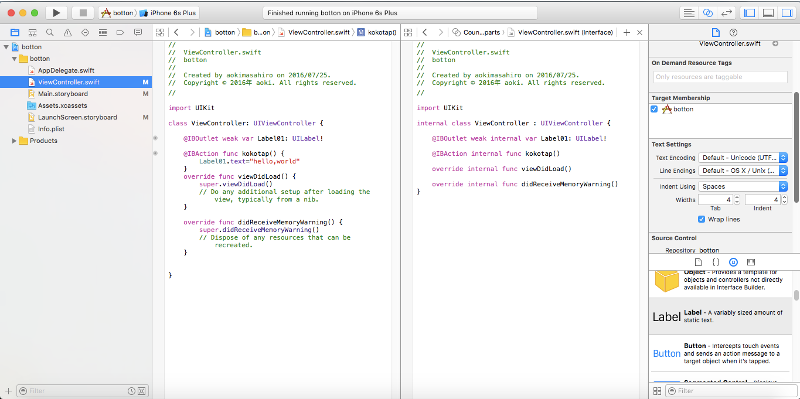
Task: Add another assistant editor pane
Action: (627, 32)
